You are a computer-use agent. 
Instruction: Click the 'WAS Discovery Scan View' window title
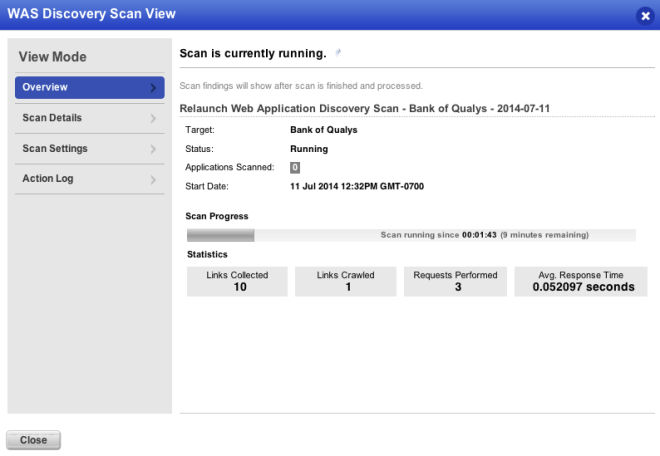91,13
